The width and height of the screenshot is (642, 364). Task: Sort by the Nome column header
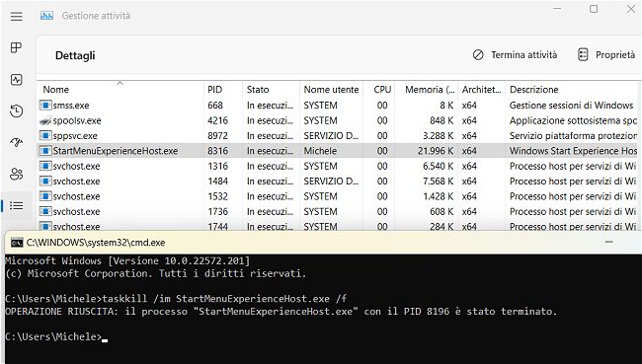click(x=120, y=89)
